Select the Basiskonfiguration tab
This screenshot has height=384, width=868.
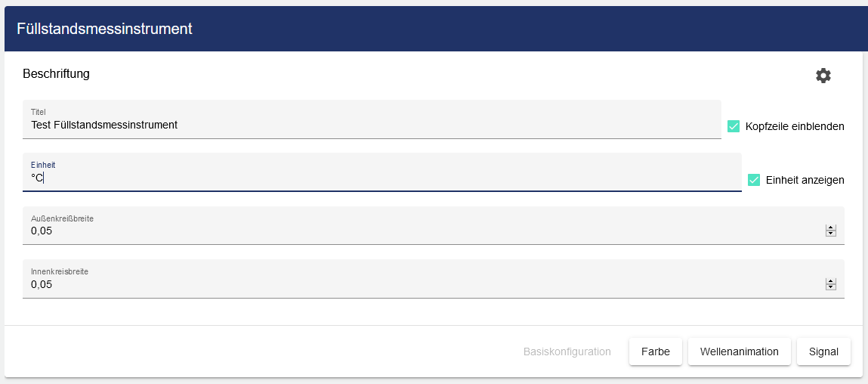(567, 351)
